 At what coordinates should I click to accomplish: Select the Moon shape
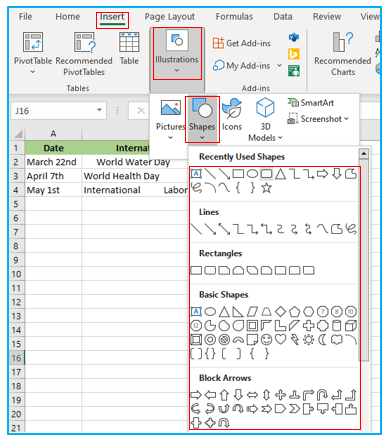coord(323,340)
